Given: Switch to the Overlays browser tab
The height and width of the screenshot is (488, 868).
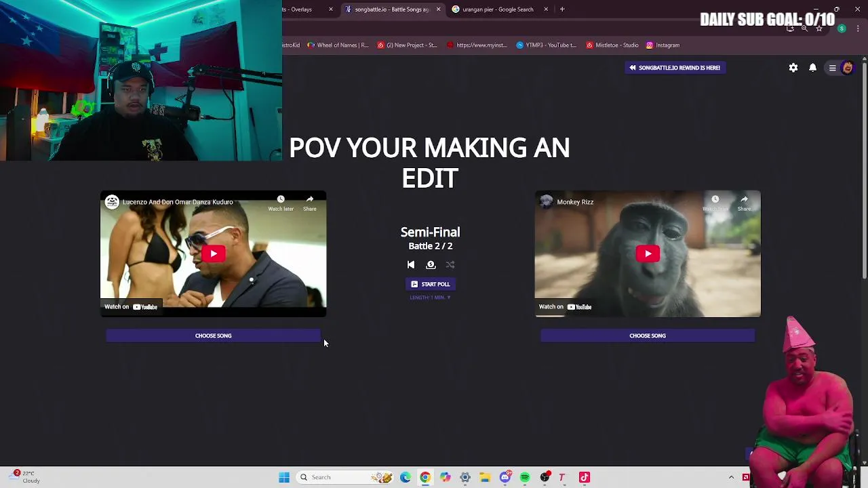Looking at the screenshot, I should (302, 9).
